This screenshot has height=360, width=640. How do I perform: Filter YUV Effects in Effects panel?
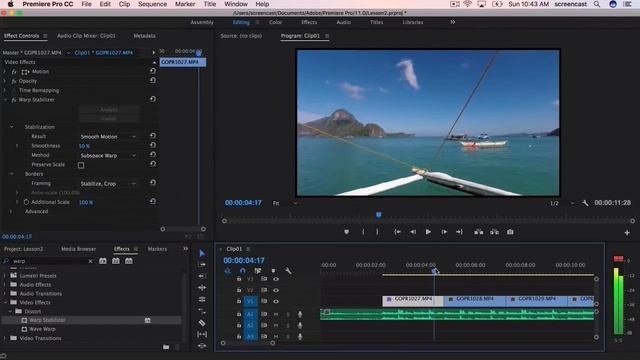pos(129,261)
